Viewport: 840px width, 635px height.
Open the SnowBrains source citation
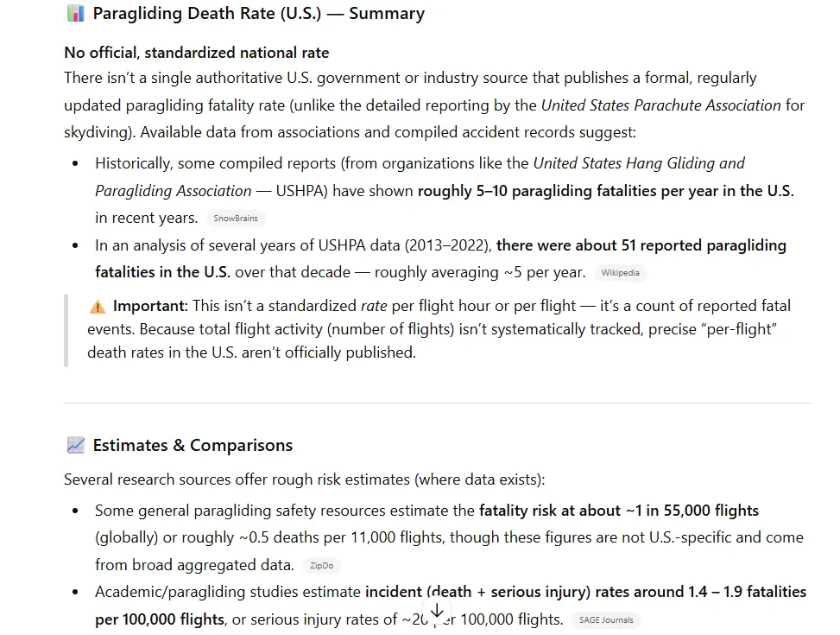pos(235,219)
